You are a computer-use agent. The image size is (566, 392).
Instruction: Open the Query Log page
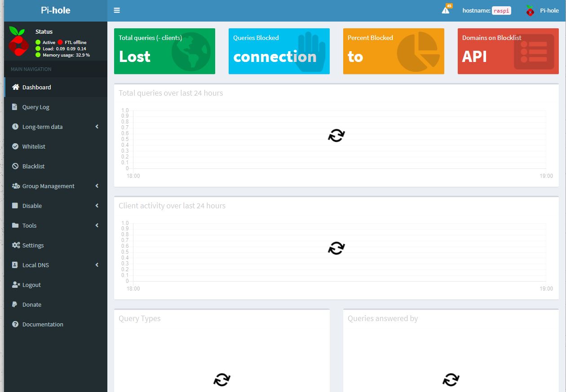pos(56,107)
